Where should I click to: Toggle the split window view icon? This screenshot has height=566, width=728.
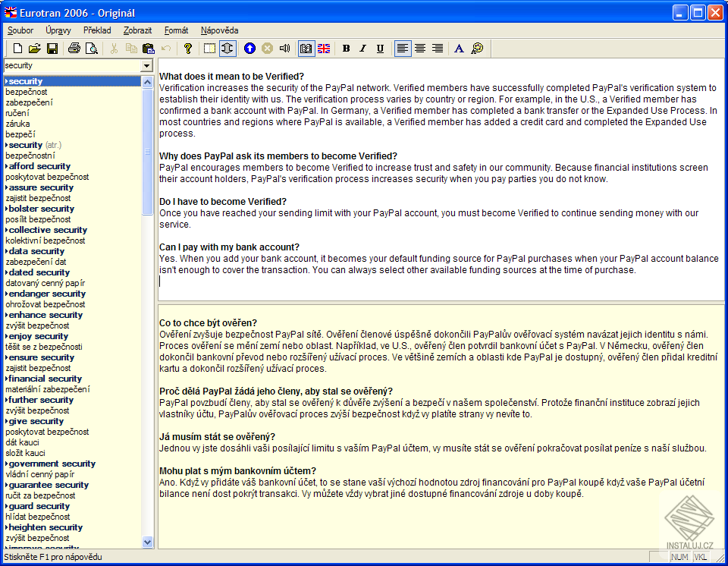[227, 49]
